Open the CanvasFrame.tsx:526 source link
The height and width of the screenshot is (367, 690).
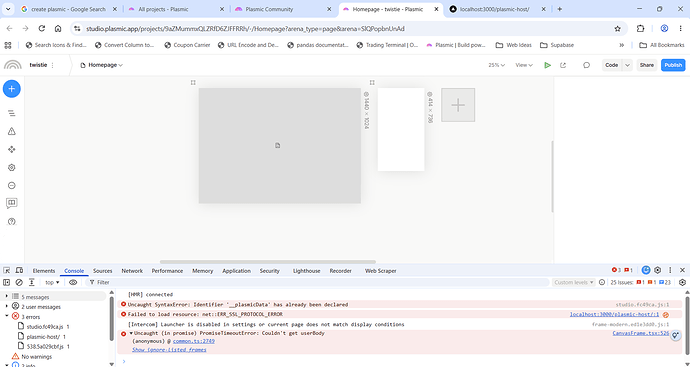tap(641, 333)
